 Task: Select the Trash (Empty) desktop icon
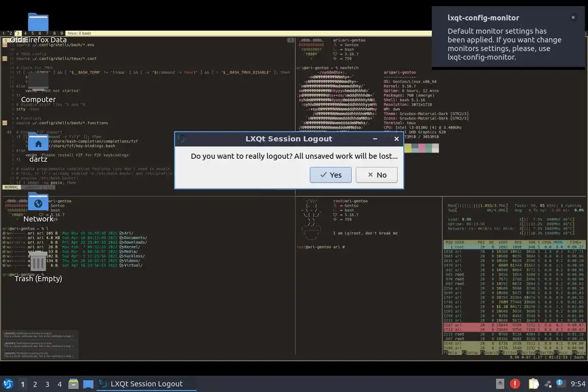[x=38, y=267]
